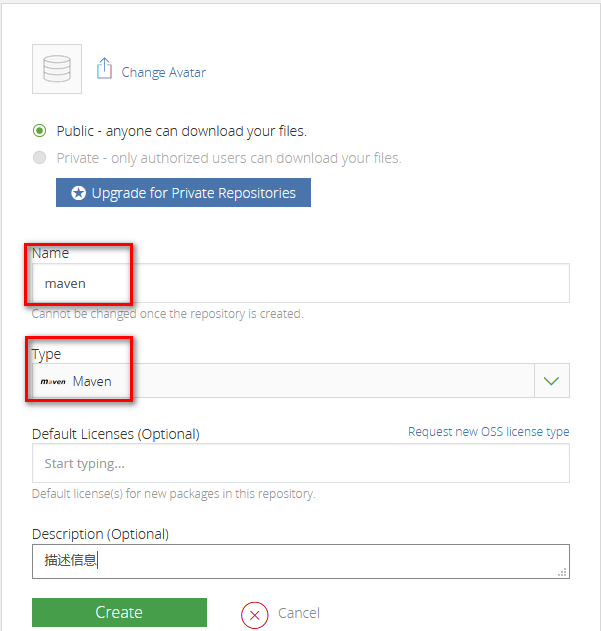Click the Cancel text link
Image resolution: width=601 pixels, height=631 pixels.
tap(299, 613)
